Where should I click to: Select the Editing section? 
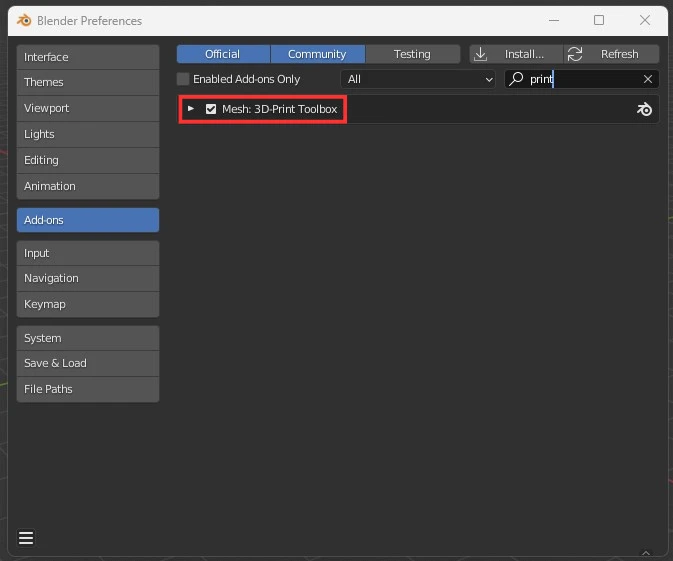click(88, 160)
